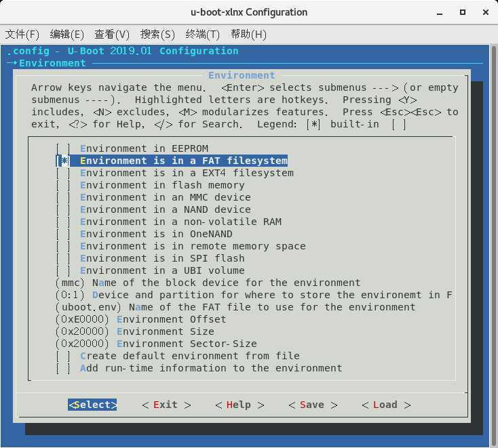This screenshot has width=498, height=448.
Task: Click the '.config - U-Boot 2019.01 Configuration' header text
Action: [123, 51]
